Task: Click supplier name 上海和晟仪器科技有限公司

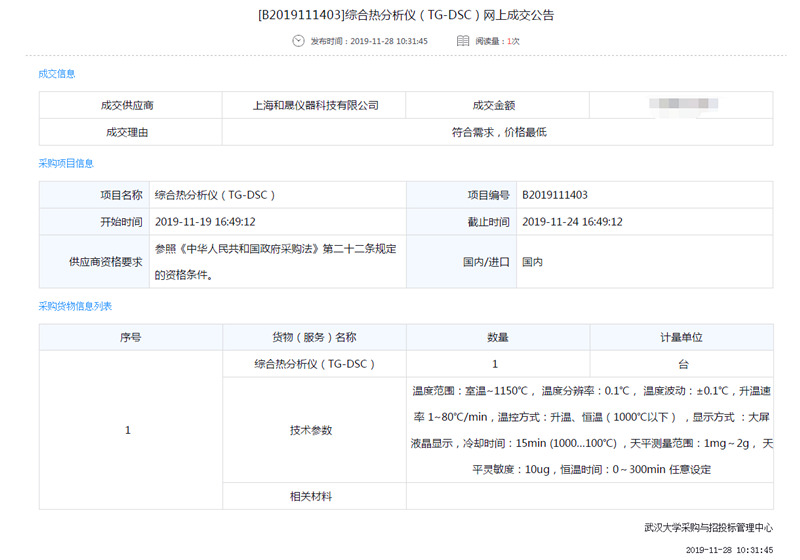Action: point(315,105)
